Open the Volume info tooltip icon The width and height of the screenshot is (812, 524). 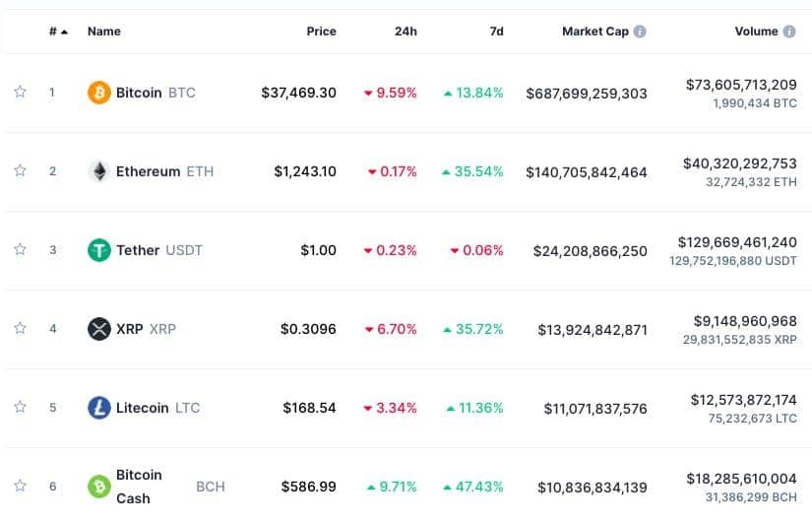click(789, 32)
